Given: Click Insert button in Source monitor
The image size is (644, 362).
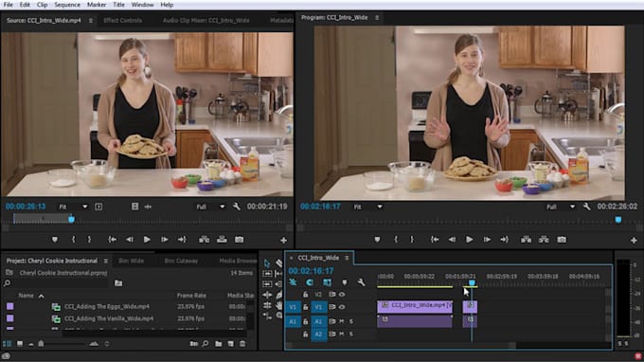Looking at the screenshot, I should [205, 239].
